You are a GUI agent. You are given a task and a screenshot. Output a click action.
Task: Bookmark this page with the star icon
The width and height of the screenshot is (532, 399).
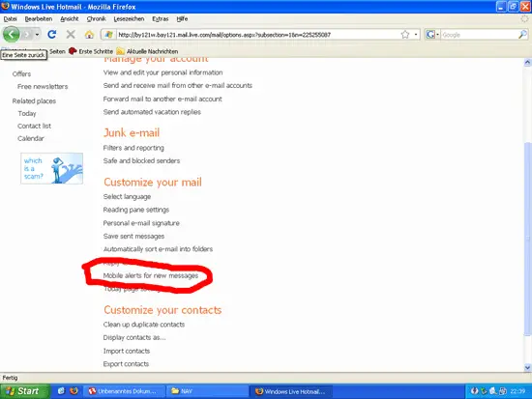(x=405, y=35)
